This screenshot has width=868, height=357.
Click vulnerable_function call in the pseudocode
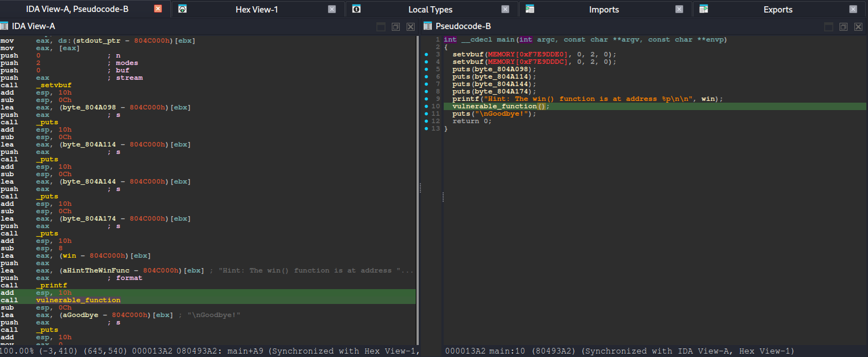pyautogui.click(x=494, y=106)
